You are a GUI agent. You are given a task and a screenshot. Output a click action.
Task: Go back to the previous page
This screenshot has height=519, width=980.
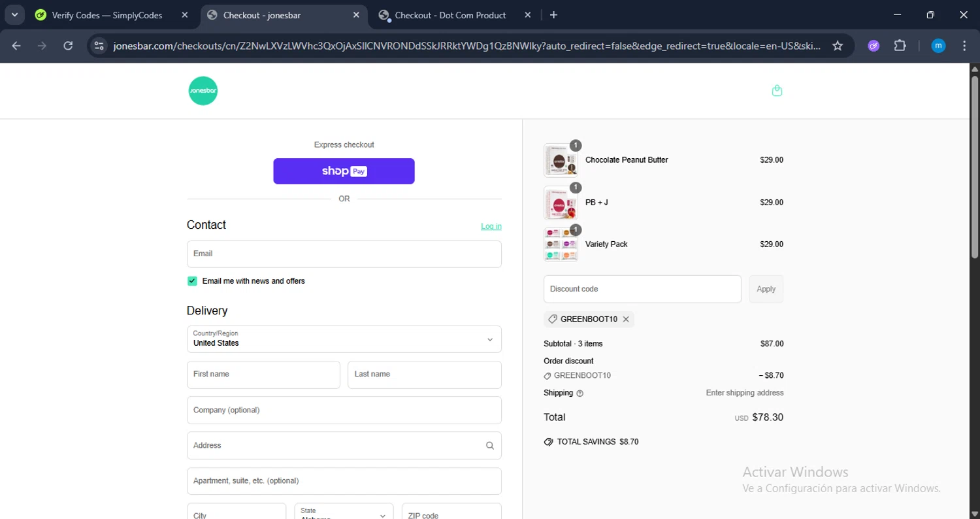[16, 46]
